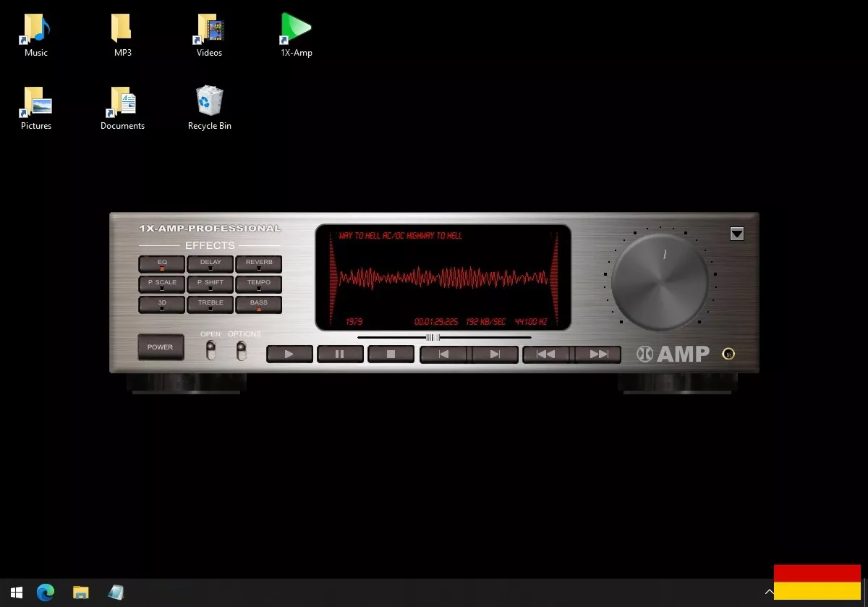Click the headphone jack icon

729,354
